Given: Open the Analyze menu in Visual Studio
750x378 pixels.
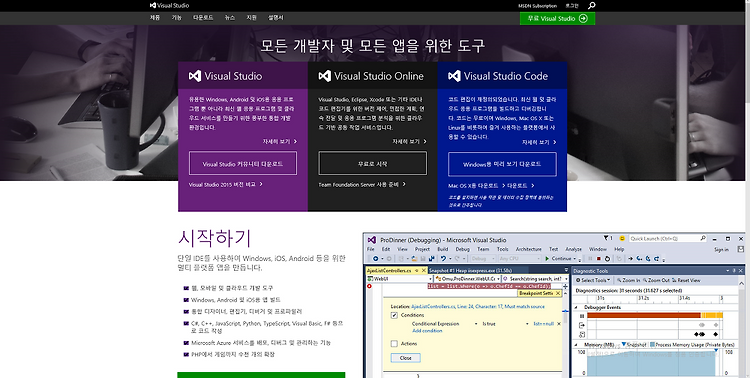Looking at the screenshot, I should pyautogui.click(x=574, y=249).
